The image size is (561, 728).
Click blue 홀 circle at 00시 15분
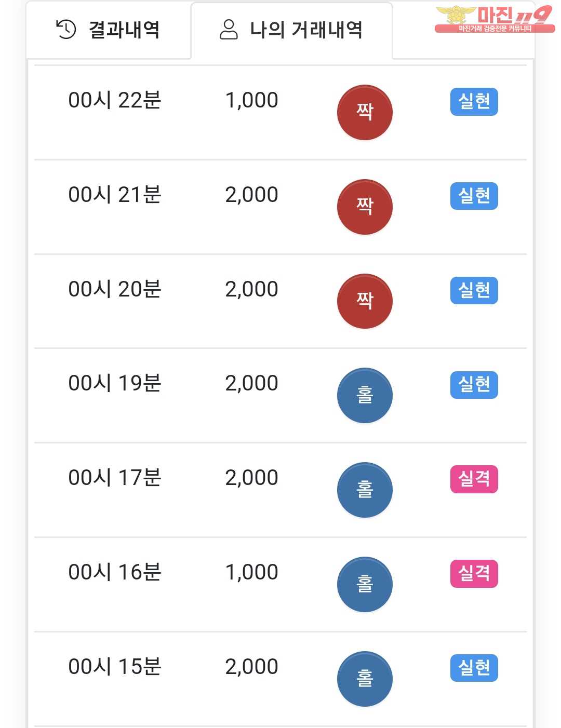365,679
